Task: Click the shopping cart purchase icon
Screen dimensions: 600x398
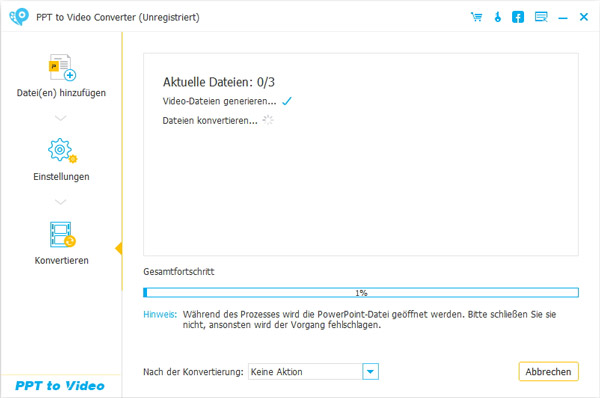Action: click(476, 17)
